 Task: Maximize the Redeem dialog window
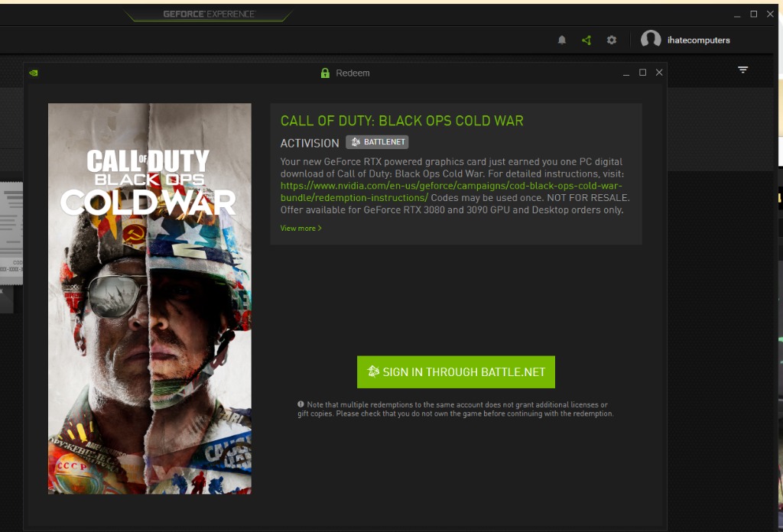642,73
